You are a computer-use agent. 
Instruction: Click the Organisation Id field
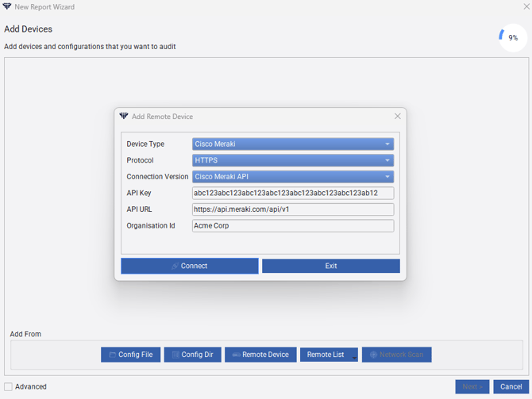point(293,225)
